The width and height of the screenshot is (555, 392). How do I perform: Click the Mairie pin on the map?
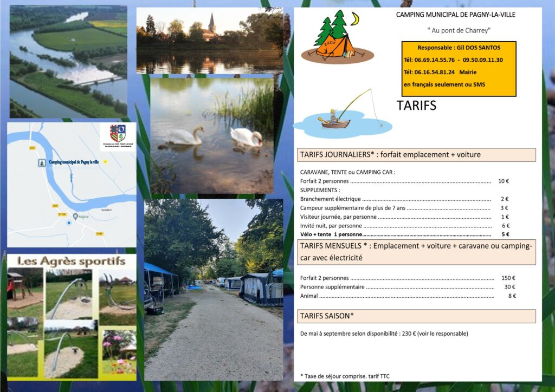click(76, 216)
